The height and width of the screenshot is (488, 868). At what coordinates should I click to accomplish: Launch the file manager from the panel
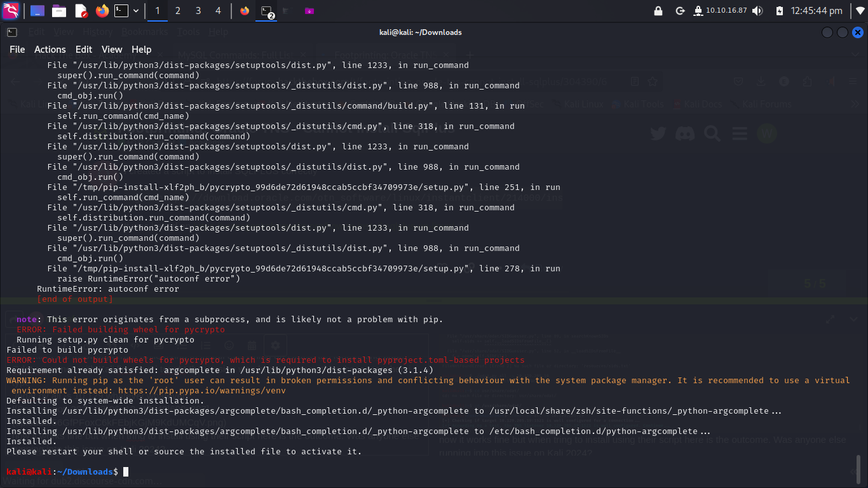pyautogui.click(x=59, y=11)
